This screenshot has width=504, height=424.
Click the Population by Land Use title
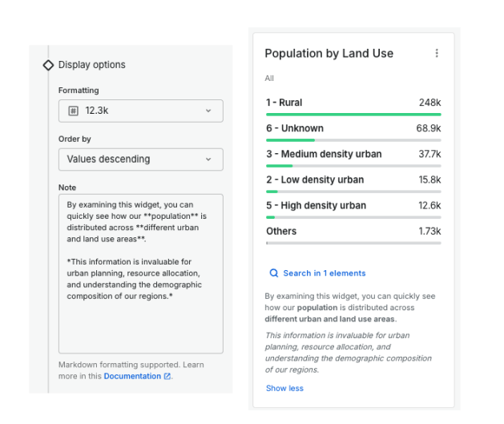[x=329, y=54]
